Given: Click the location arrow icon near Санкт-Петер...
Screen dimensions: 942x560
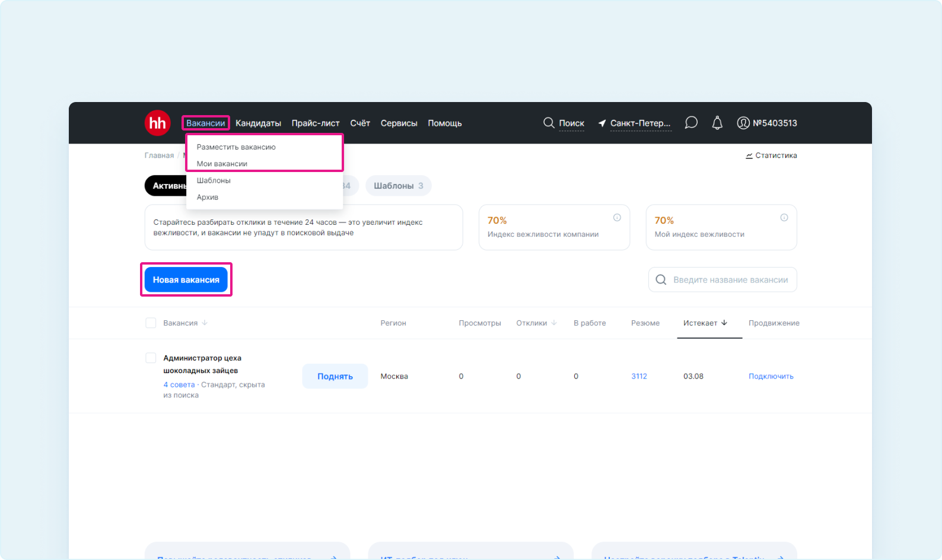Looking at the screenshot, I should point(602,123).
